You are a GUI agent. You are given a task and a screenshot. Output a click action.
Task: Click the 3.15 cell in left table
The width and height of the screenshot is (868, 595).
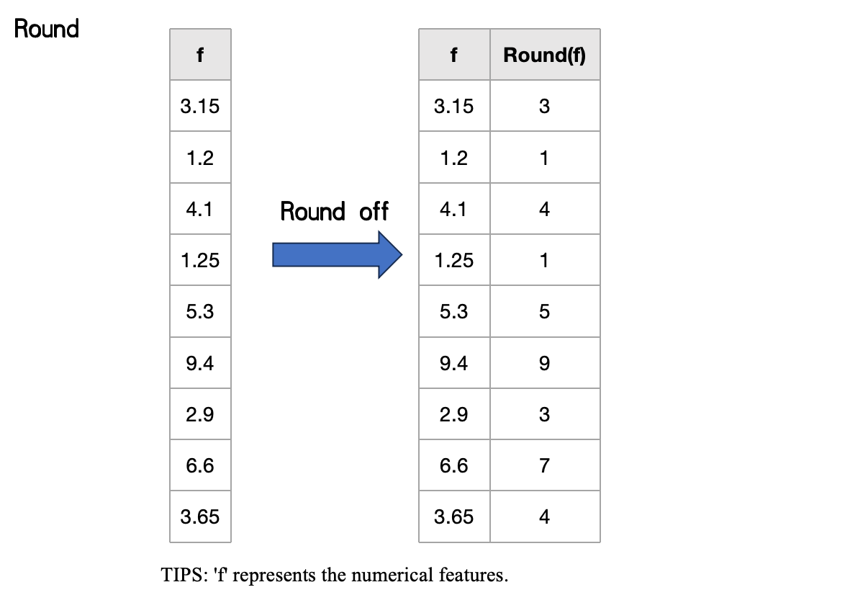click(x=200, y=106)
